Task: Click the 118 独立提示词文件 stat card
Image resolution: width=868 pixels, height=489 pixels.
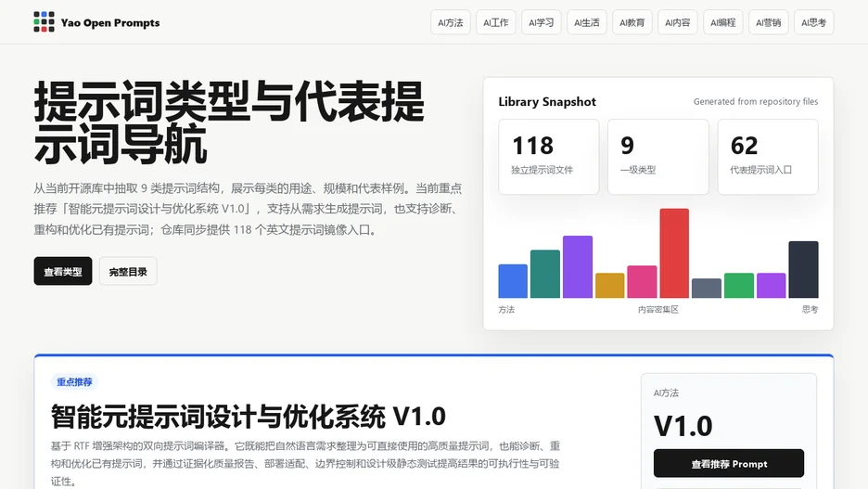Action: coord(549,157)
